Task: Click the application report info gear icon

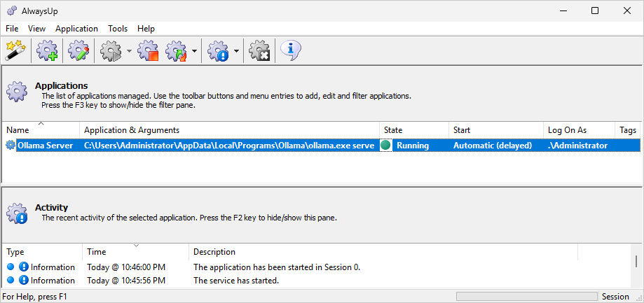Action: pos(218,51)
